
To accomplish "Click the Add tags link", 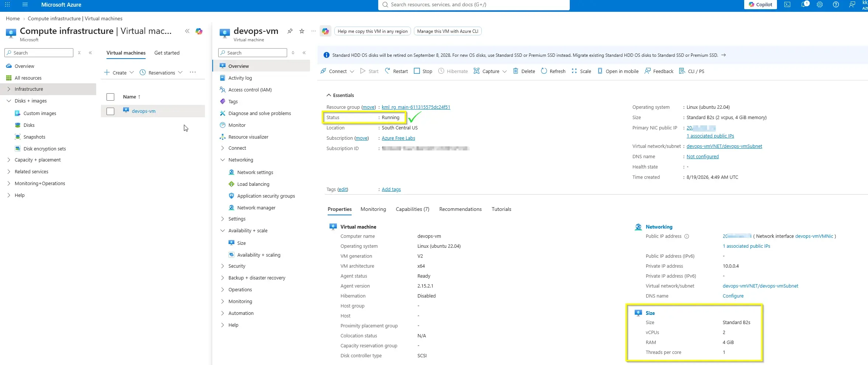I will tap(391, 190).
